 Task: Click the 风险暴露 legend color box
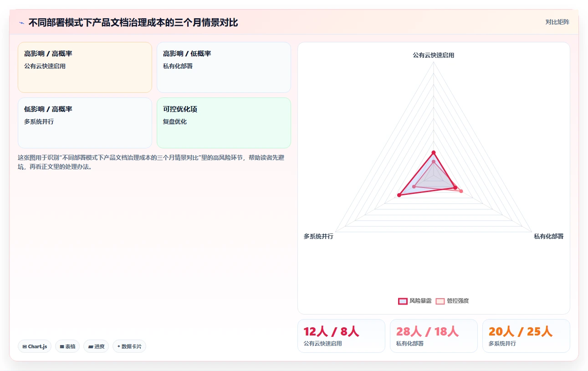(x=403, y=301)
